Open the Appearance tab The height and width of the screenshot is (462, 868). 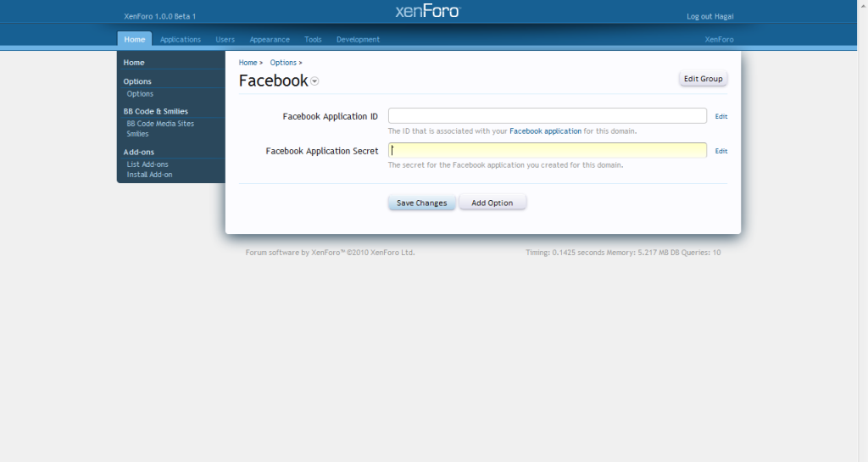click(270, 39)
